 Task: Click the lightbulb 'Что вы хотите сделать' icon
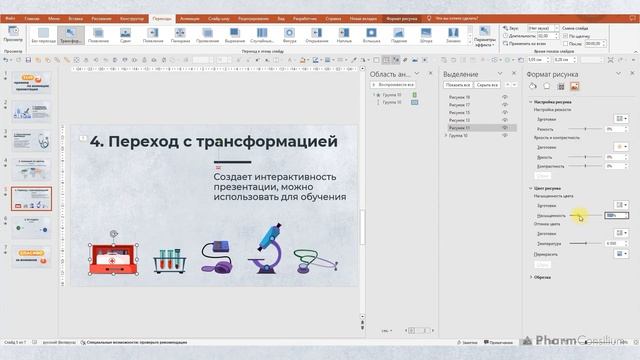(x=429, y=18)
